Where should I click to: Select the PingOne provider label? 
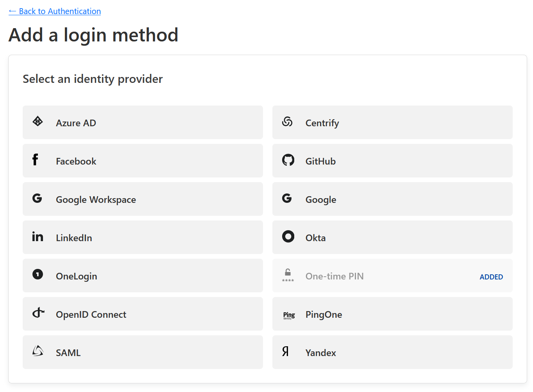tap(324, 315)
